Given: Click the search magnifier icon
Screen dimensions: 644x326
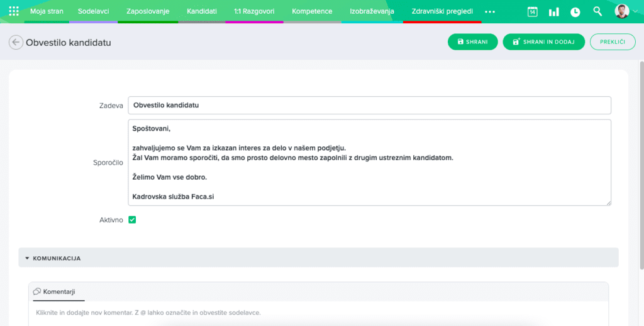Looking at the screenshot, I should (x=597, y=11).
